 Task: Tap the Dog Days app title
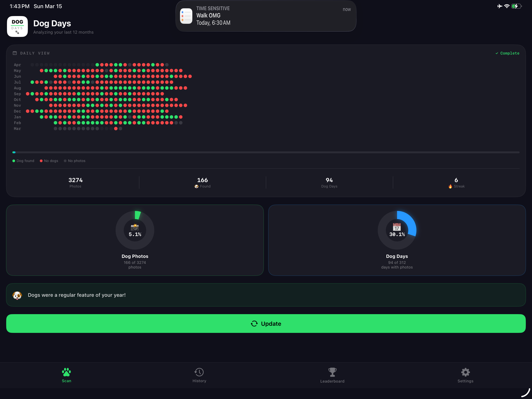tap(52, 23)
